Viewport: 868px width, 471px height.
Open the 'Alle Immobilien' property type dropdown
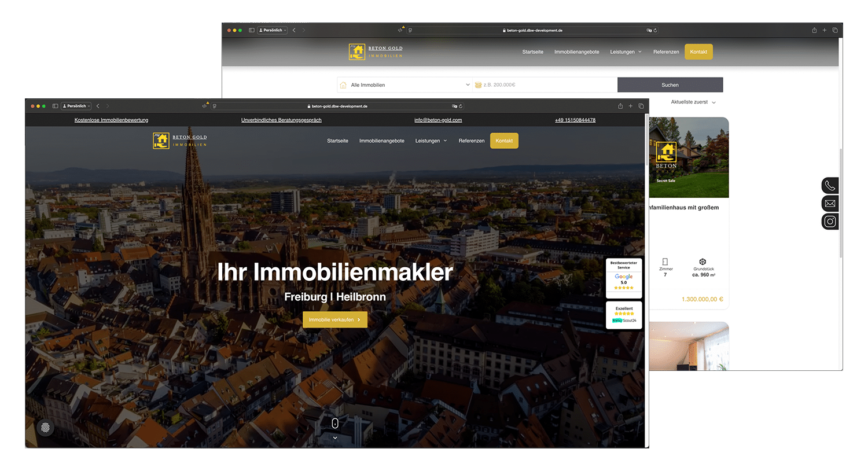tap(405, 85)
